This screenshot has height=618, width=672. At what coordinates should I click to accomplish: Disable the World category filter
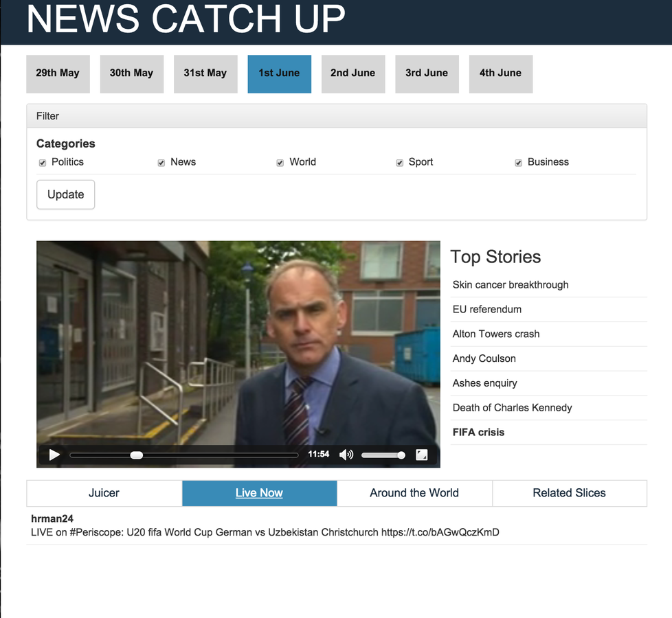(x=280, y=163)
